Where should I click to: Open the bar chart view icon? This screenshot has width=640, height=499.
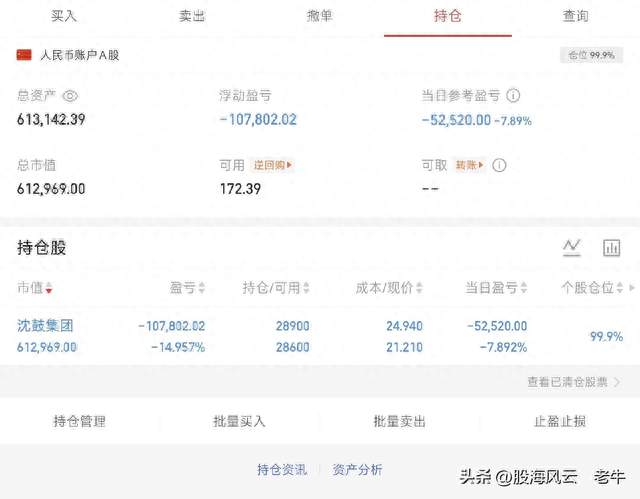point(611,248)
